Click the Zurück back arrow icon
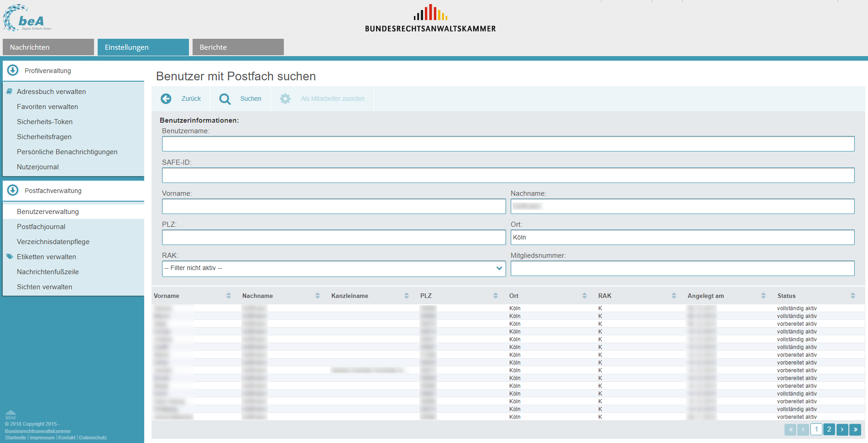Screen dimensions: 868x443 coord(166,99)
